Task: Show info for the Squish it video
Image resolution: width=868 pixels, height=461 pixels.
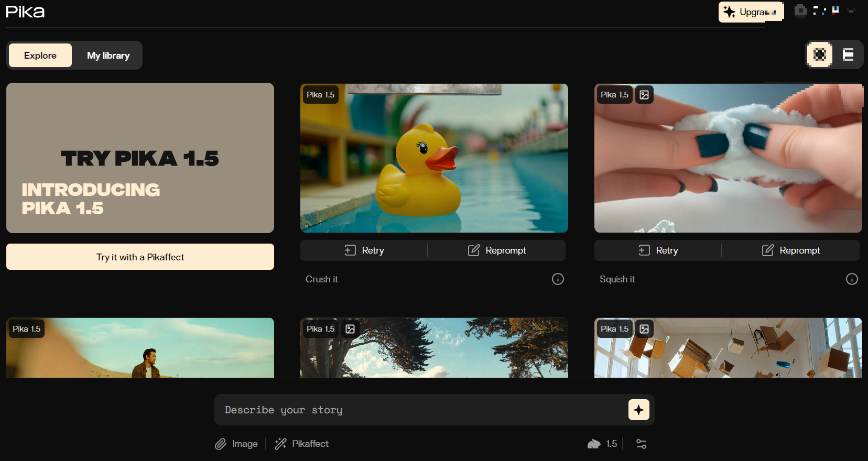Action: tap(852, 279)
